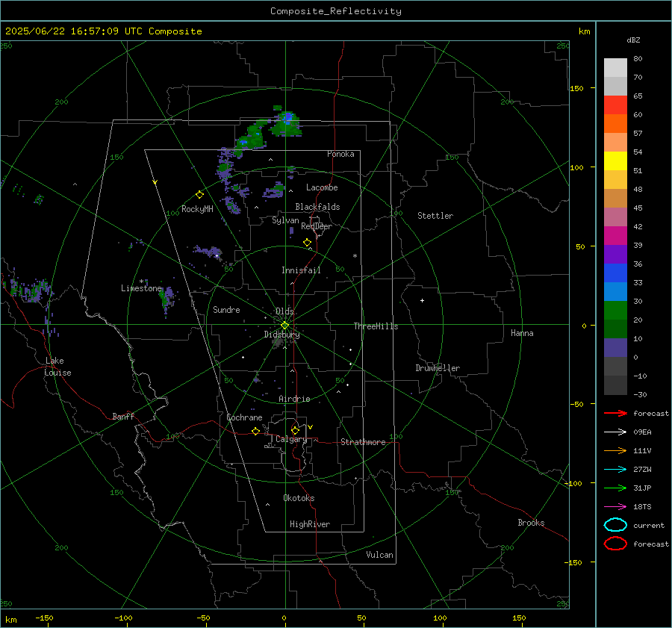
Task: Click the Airdrie city label
Action: coord(294,399)
